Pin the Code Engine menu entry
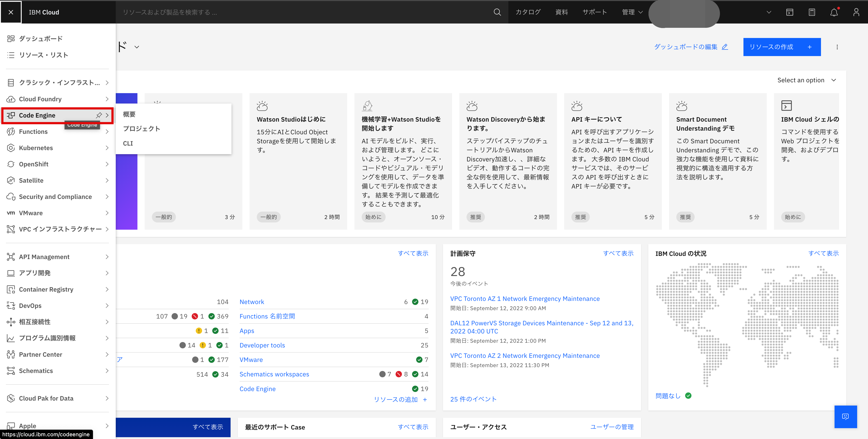Viewport: 868px width, 439px height. point(99,115)
